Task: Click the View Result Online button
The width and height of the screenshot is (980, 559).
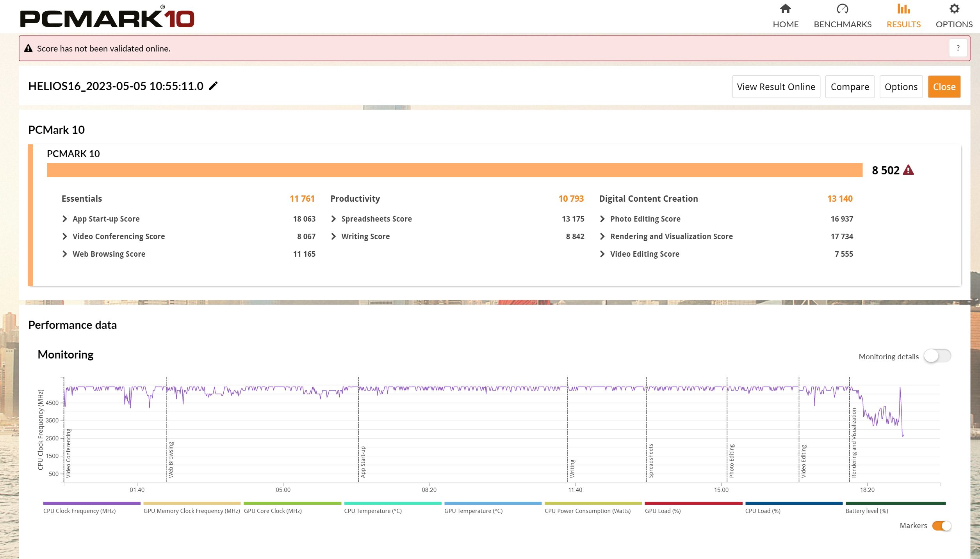Action: [x=776, y=87]
